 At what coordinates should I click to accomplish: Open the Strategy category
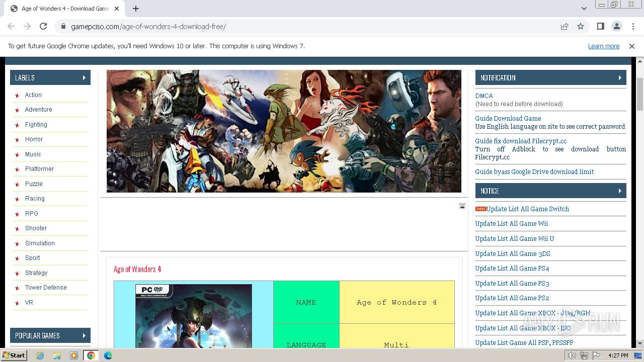click(36, 273)
